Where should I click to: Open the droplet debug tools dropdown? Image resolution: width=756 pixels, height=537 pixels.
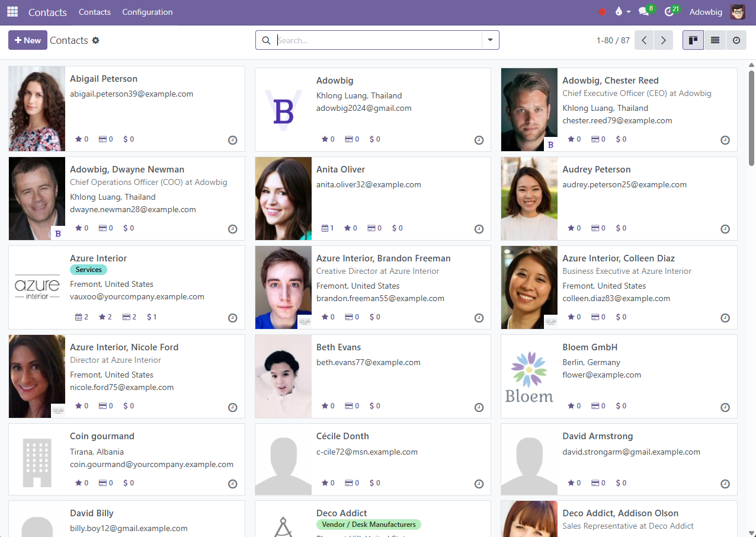pos(622,12)
